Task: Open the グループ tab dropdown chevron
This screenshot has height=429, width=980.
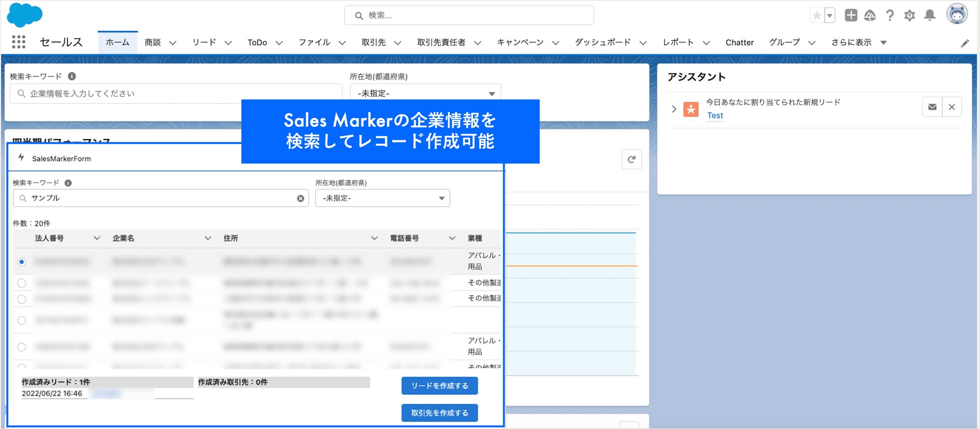Action: pyautogui.click(x=812, y=43)
